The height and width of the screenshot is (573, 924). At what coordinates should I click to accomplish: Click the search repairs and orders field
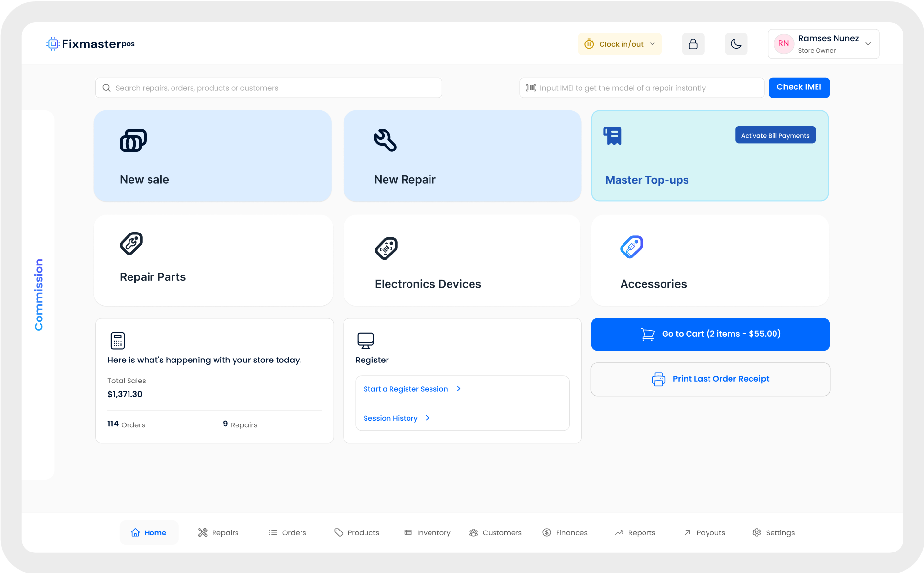tap(269, 88)
